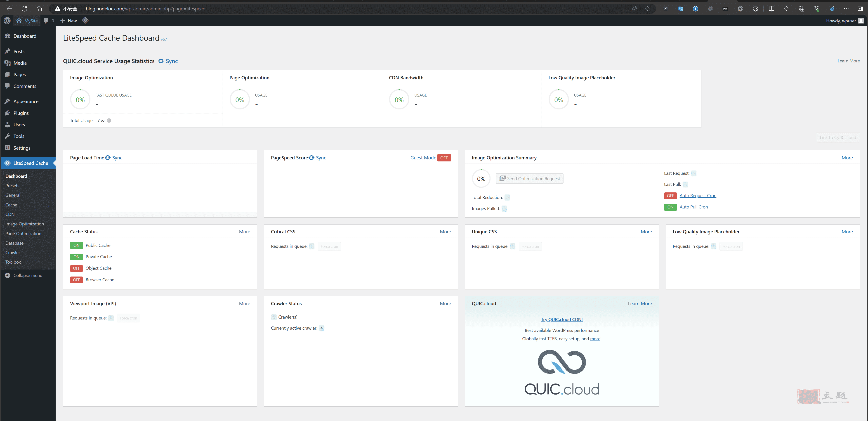The image size is (868, 421).
Task: Open browser settings ellipsis menu
Action: tap(846, 9)
